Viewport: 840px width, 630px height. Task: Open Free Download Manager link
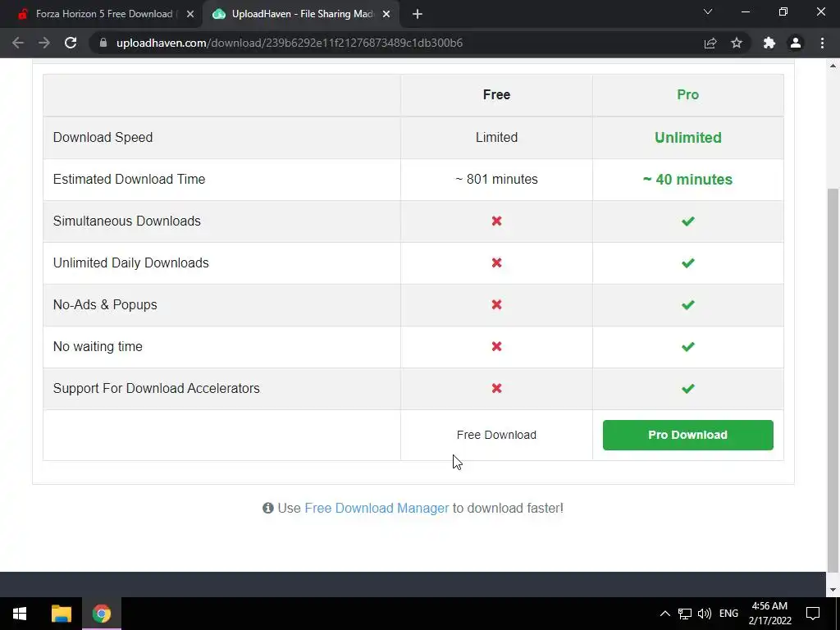377,508
